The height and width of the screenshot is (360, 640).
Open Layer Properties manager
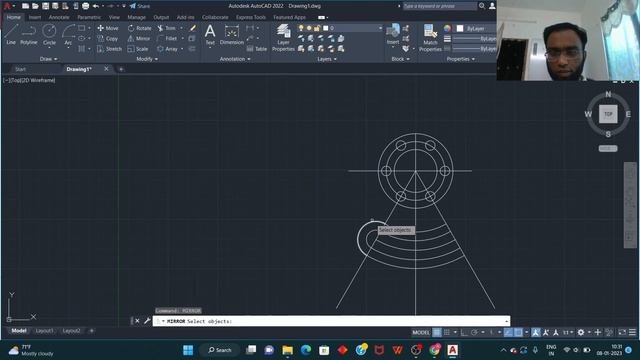pyautogui.click(x=283, y=38)
